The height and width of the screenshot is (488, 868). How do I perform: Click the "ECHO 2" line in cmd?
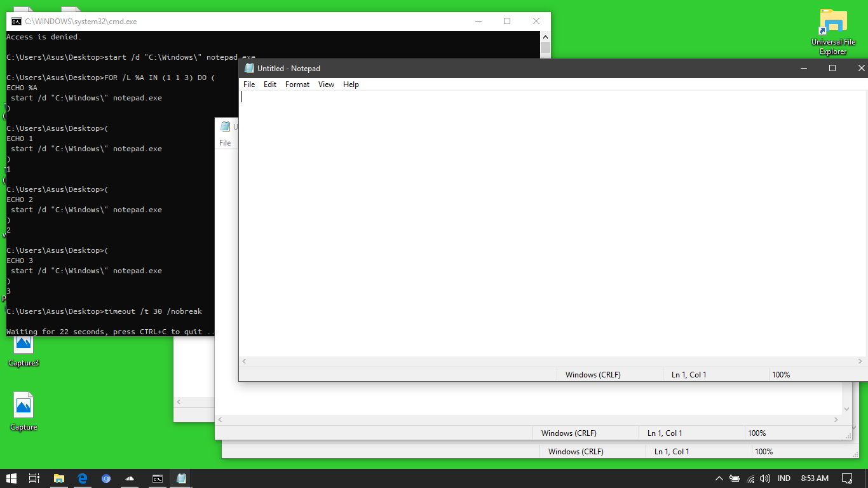[x=20, y=200]
